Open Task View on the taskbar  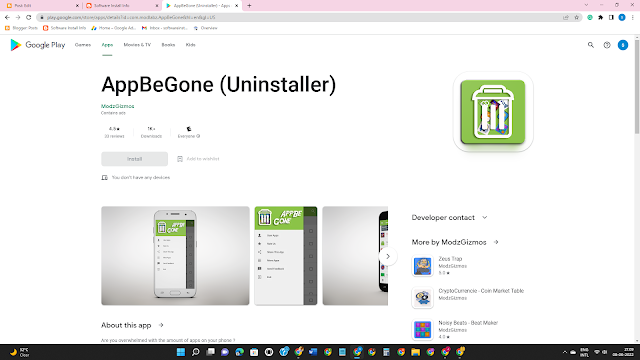pos(210,352)
